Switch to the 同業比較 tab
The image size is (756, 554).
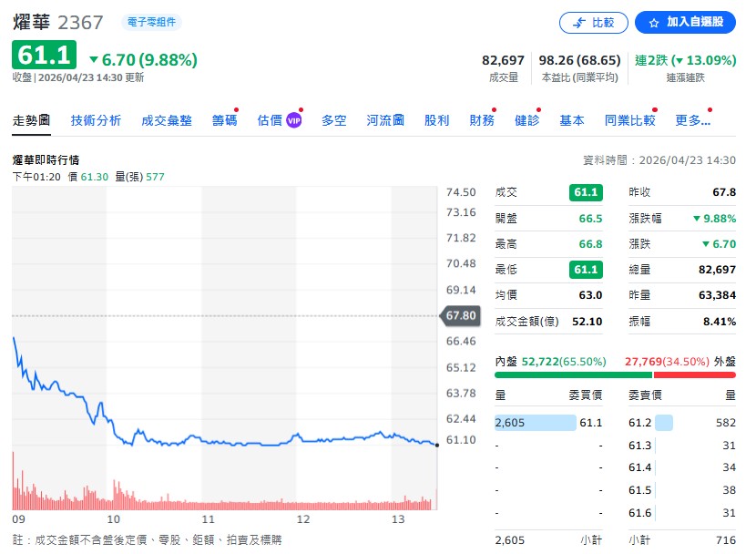tap(629, 120)
